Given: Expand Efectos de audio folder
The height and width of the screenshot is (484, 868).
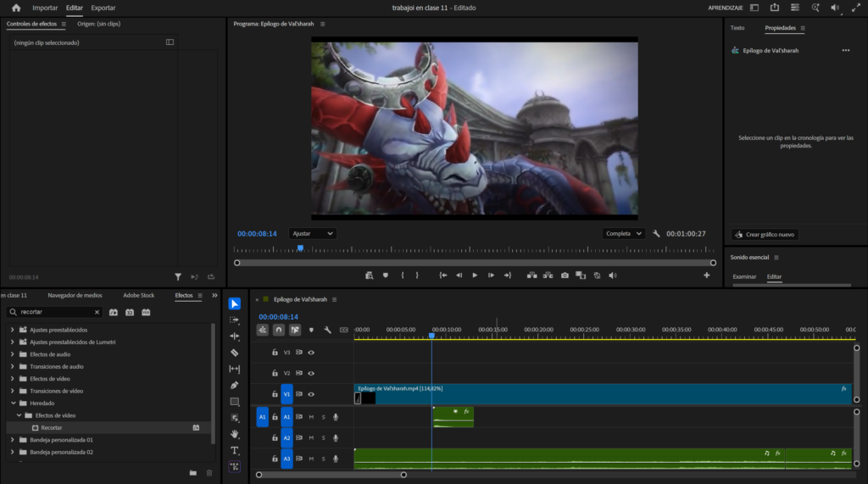Looking at the screenshot, I should (12, 354).
